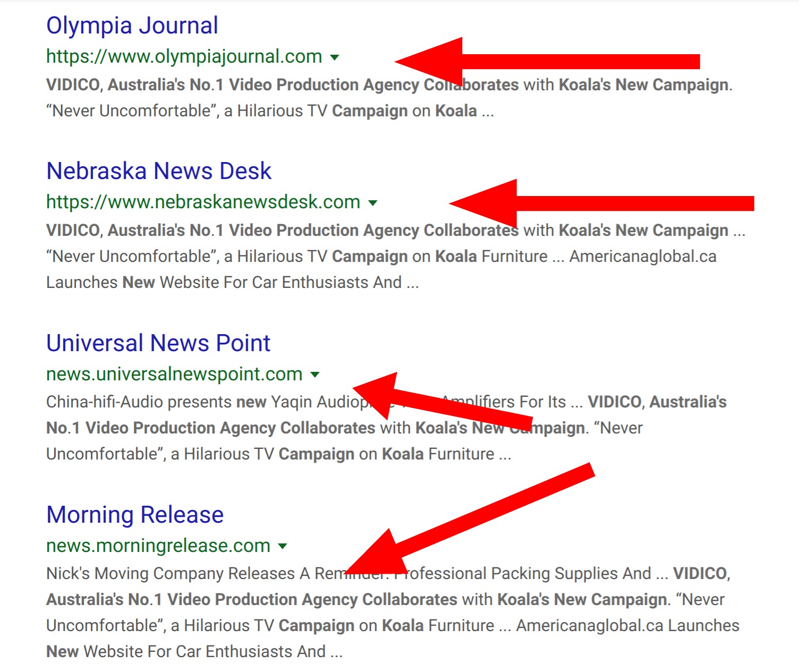Screen dimensions: 799x672
Task: Click the news.morningrelease.com URL
Action: click(x=158, y=546)
